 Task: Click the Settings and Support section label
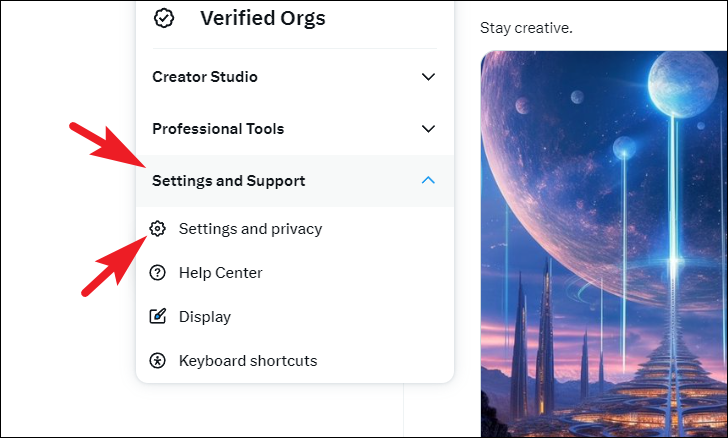229,181
